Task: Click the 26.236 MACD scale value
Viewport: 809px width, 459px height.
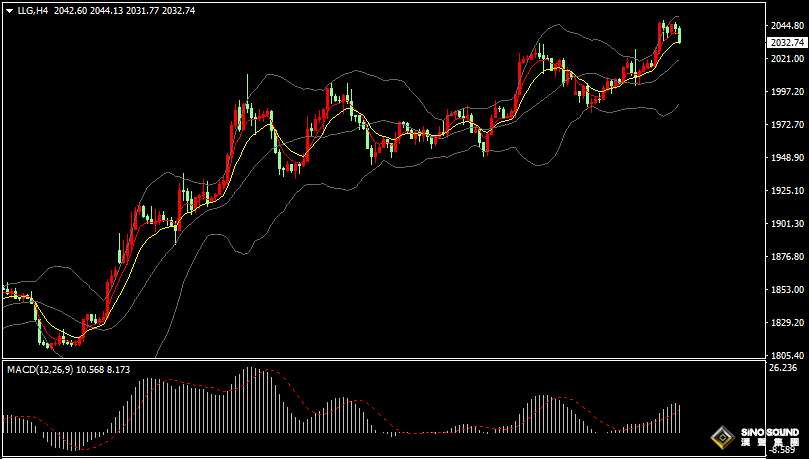Action: pyautogui.click(x=782, y=368)
